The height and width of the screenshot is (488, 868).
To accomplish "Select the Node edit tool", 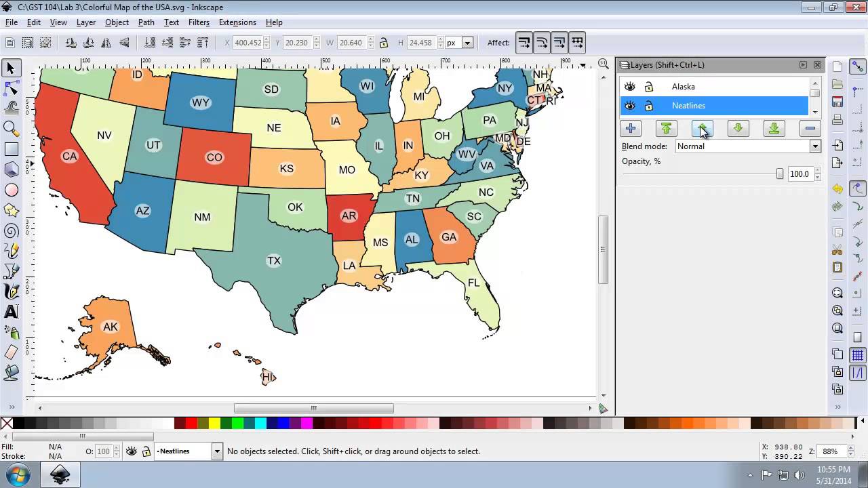I will [11, 88].
